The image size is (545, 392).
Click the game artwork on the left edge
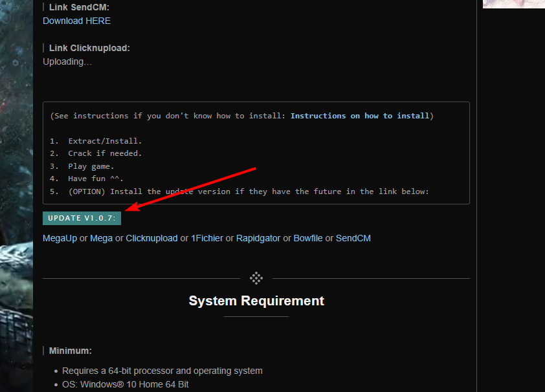(x=16, y=194)
